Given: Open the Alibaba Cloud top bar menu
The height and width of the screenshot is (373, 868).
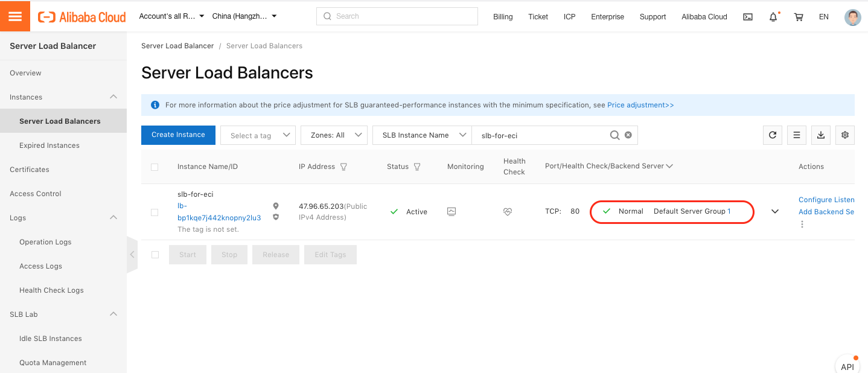Looking at the screenshot, I should 704,17.
